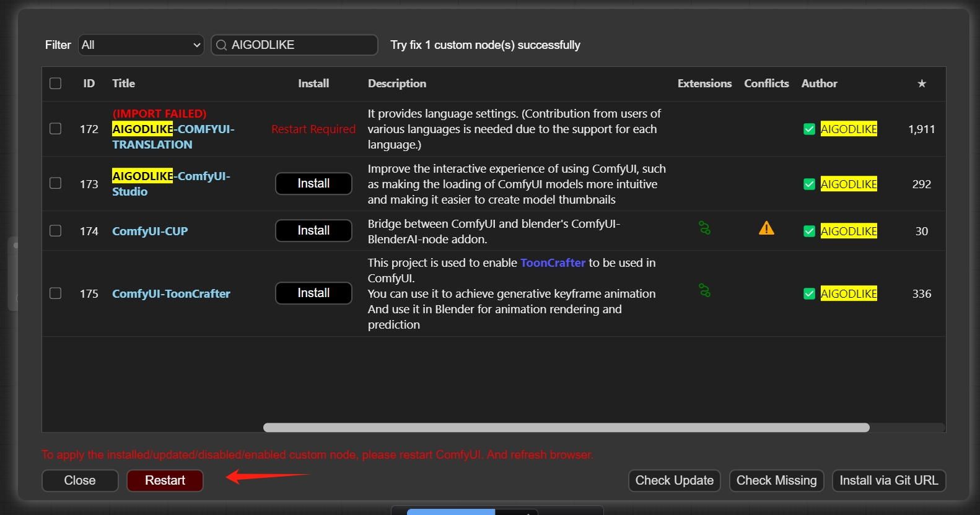Check the box for AIGODLIKE-ComfyUI-Studio row
Viewport: 980px width, 515px height.
click(56, 183)
